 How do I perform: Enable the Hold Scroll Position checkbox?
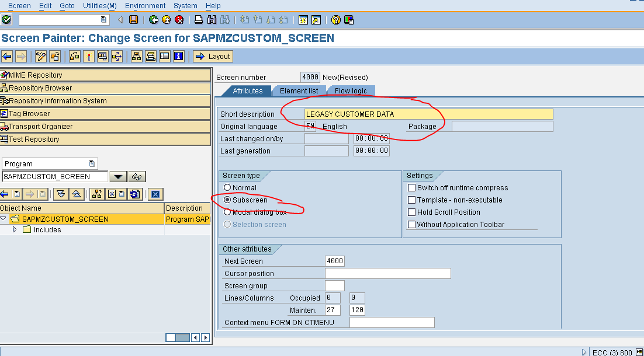pos(411,212)
